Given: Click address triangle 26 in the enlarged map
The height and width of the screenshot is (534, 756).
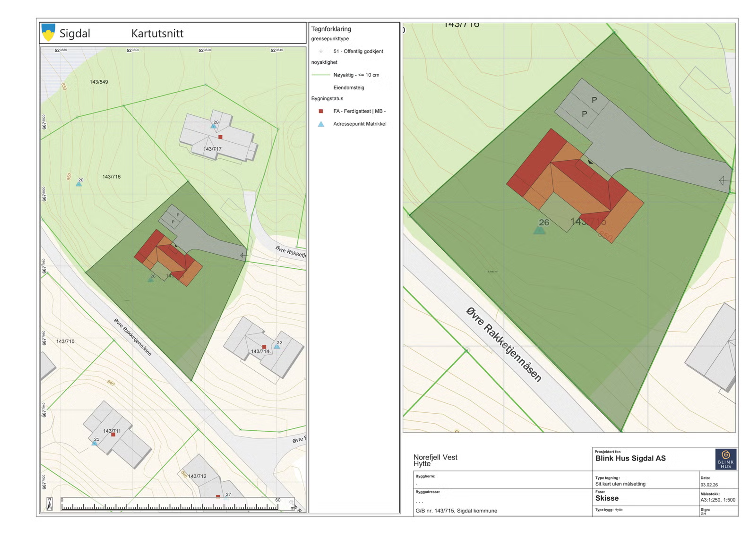Looking at the screenshot, I should [x=539, y=230].
